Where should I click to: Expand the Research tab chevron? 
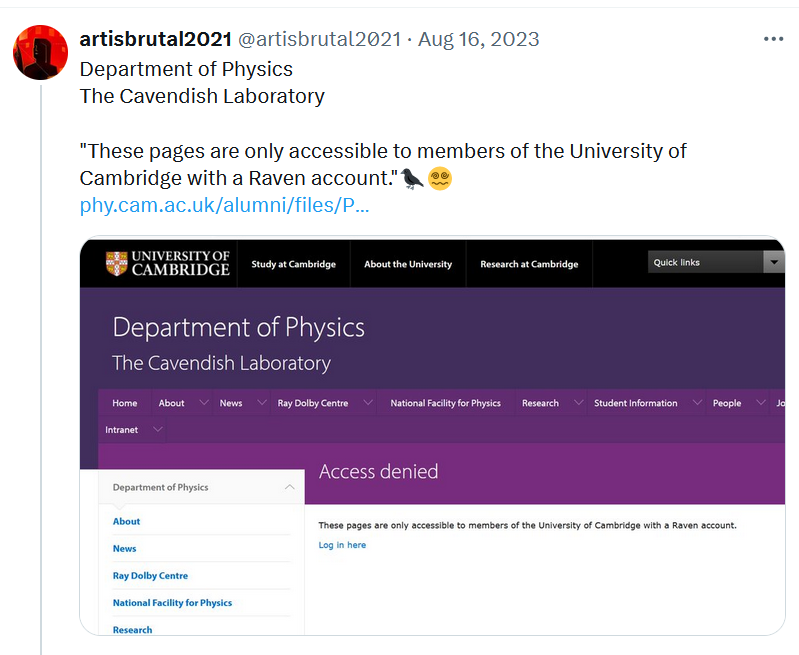pyautogui.click(x=578, y=402)
